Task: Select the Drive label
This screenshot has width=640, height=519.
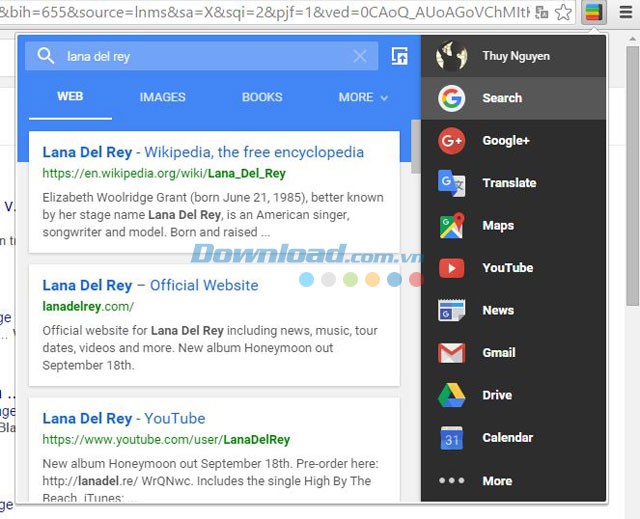Action: 497,395
